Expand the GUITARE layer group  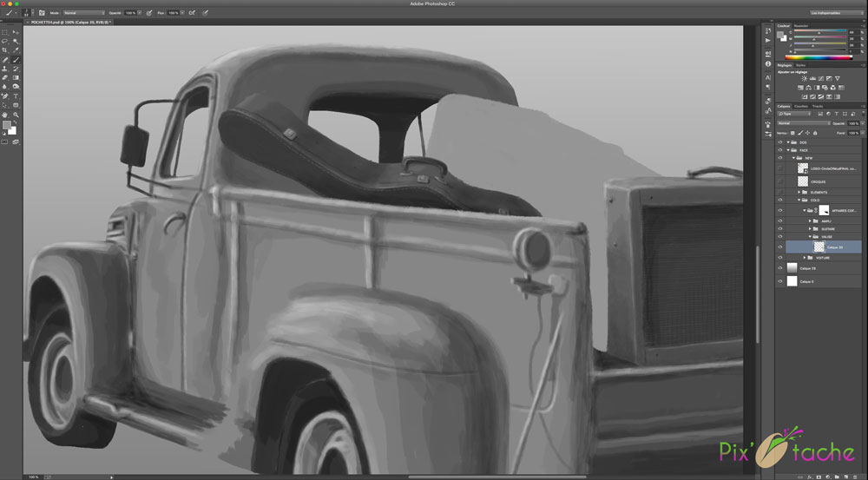(x=810, y=229)
